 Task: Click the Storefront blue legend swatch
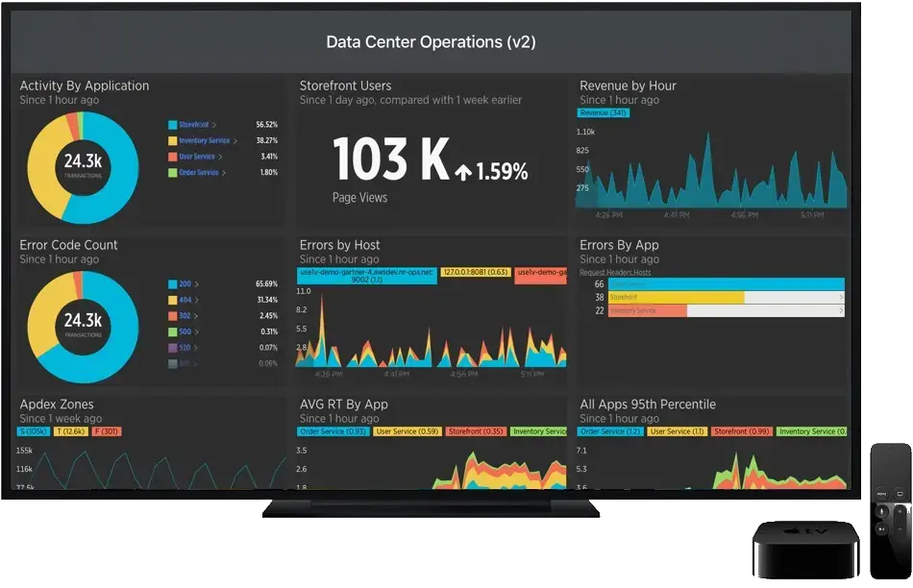coord(172,125)
